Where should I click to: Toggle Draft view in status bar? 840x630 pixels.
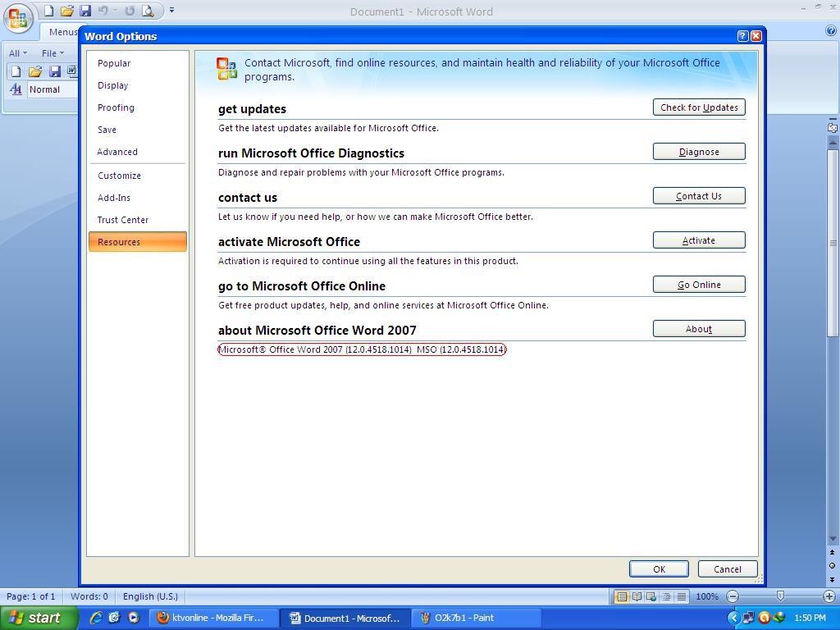coord(681,596)
